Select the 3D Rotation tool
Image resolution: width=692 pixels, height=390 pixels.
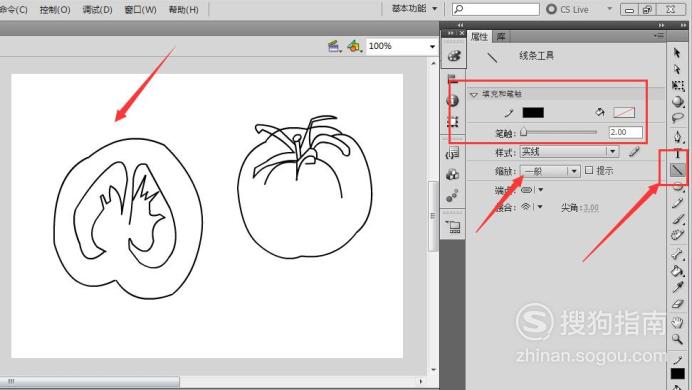pyautogui.click(x=677, y=101)
